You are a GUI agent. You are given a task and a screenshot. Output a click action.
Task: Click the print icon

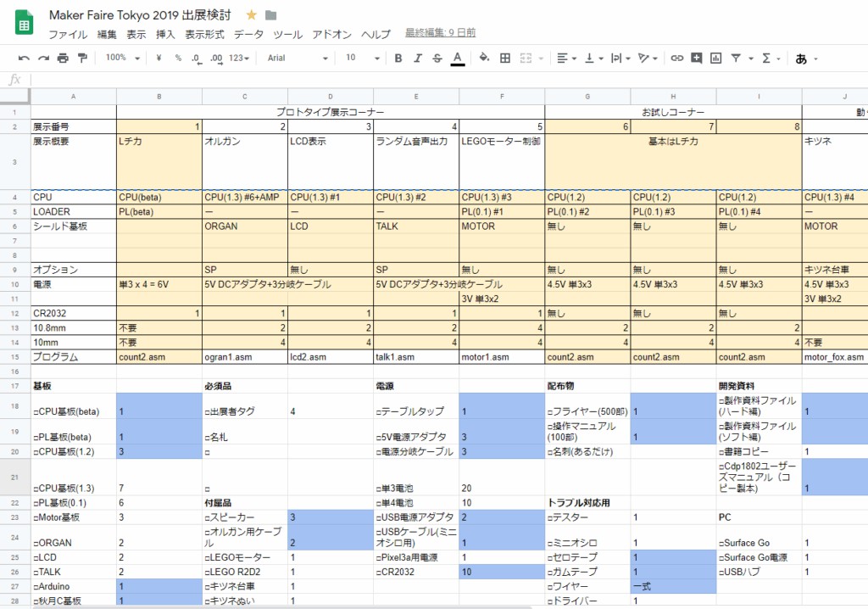pyautogui.click(x=63, y=59)
